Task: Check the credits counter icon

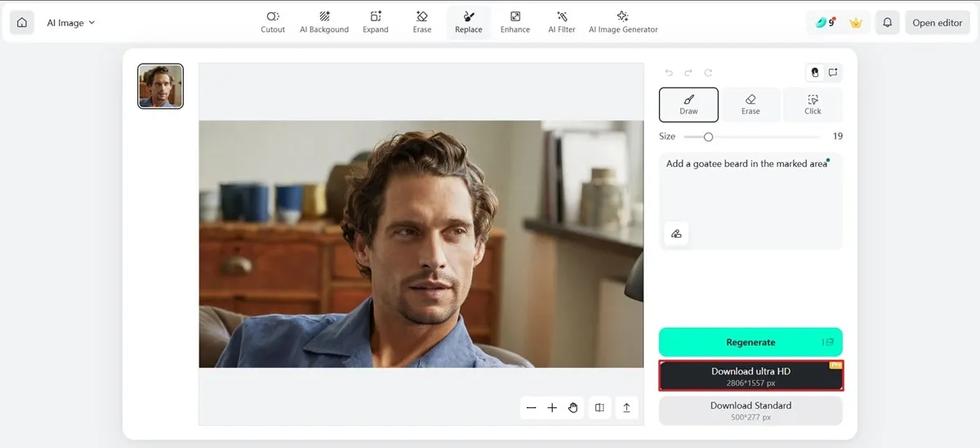Action: click(824, 23)
